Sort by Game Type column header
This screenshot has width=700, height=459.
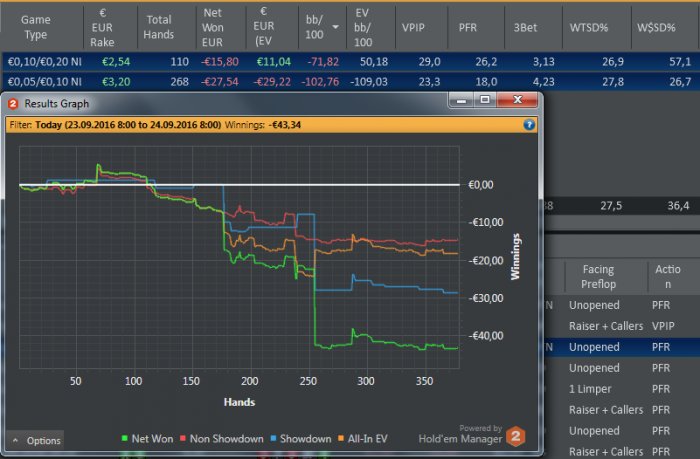[36, 27]
